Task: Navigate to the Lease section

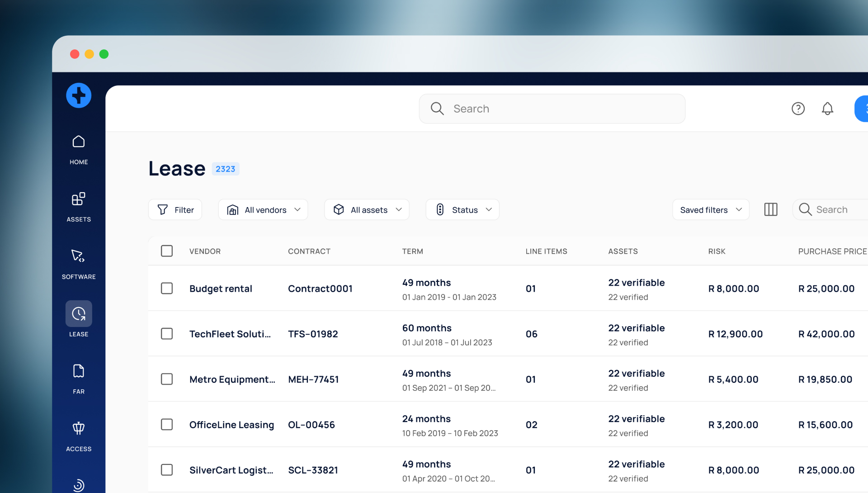Action: pyautogui.click(x=78, y=319)
